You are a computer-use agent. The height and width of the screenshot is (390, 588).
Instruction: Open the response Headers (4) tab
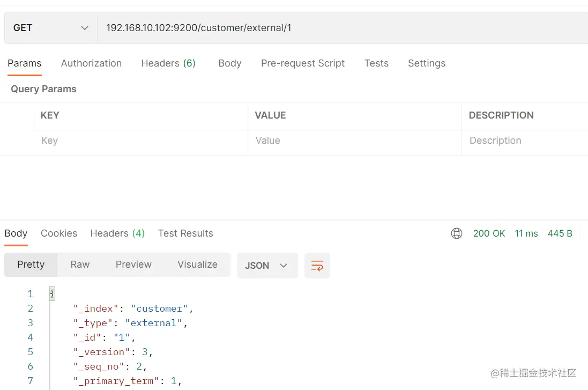117,233
